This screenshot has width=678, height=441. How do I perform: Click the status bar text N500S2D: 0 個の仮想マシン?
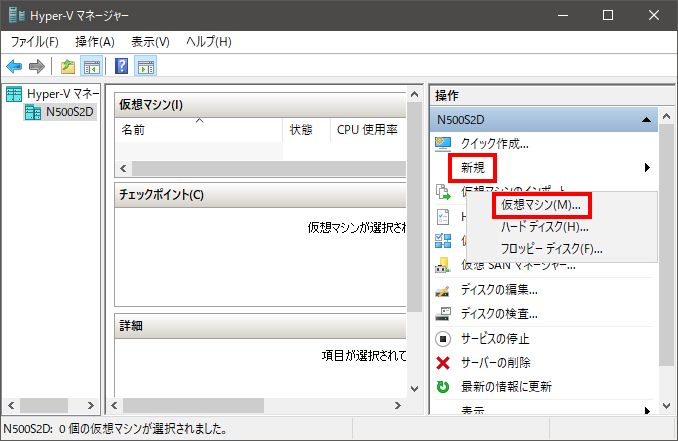(x=115, y=429)
